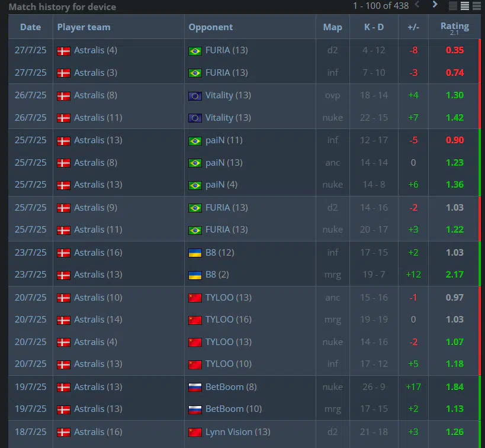Sort table by Date column header
This screenshot has width=485, height=448.
pyautogui.click(x=30, y=27)
